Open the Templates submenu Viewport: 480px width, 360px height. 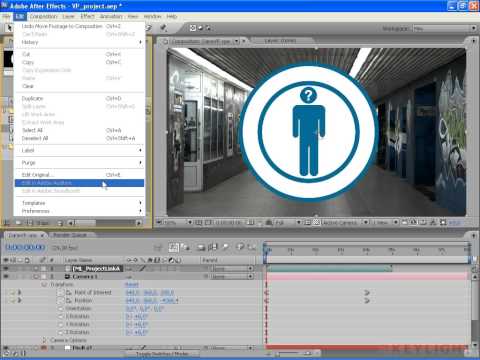79,203
